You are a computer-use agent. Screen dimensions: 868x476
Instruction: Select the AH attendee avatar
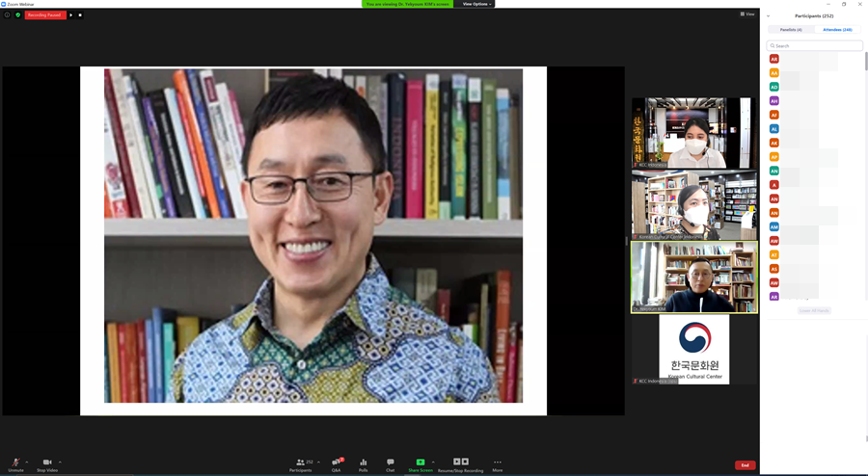[x=773, y=100]
